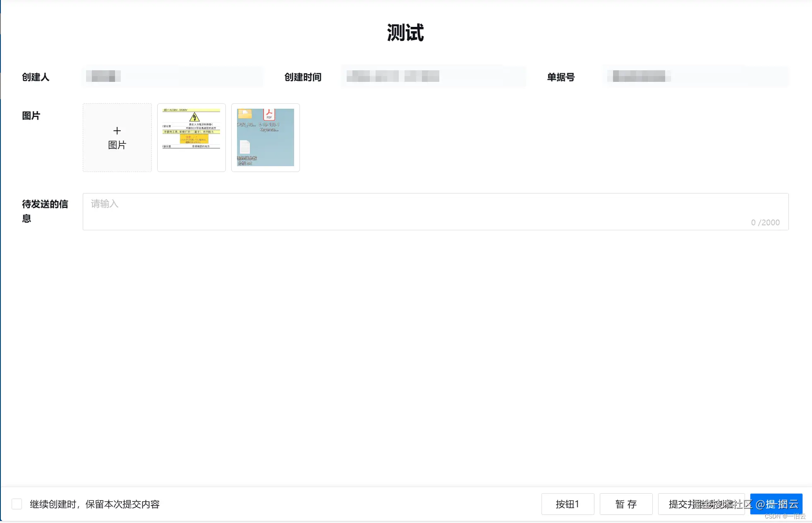Click the 提交并继续创建 button

pyautogui.click(x=701, y=504)
